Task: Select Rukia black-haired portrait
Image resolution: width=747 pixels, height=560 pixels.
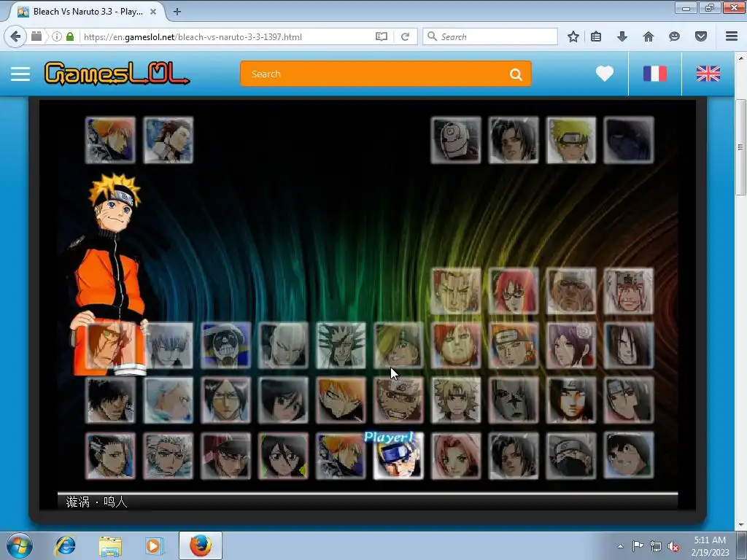Action: pyautogui.click(x=283, y=456)
